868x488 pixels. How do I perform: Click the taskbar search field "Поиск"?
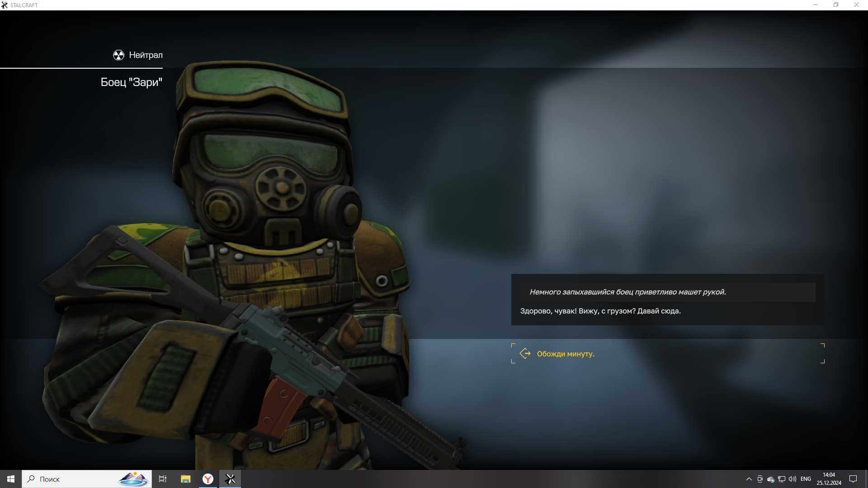tap(87, 479)
